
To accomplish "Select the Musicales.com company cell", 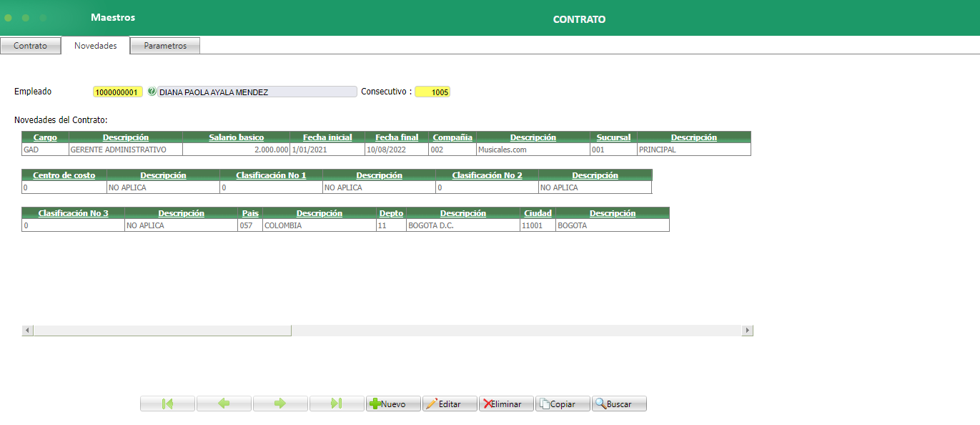I will point(533,150).
